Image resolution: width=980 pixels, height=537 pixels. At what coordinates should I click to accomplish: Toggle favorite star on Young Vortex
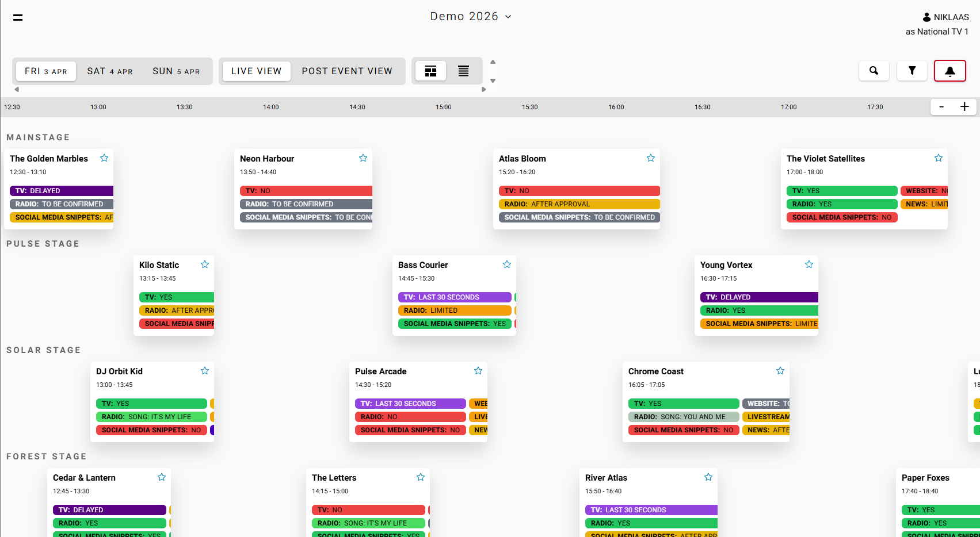809,264
